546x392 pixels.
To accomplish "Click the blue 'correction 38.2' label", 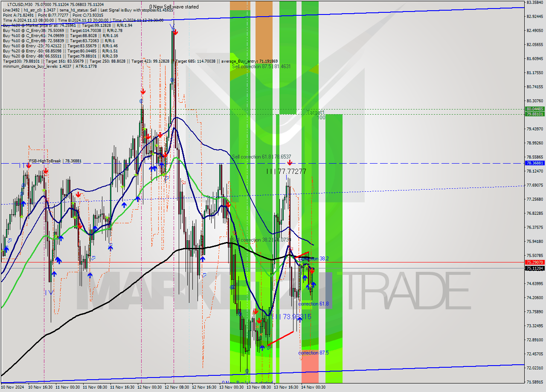I will click(314, 259).
